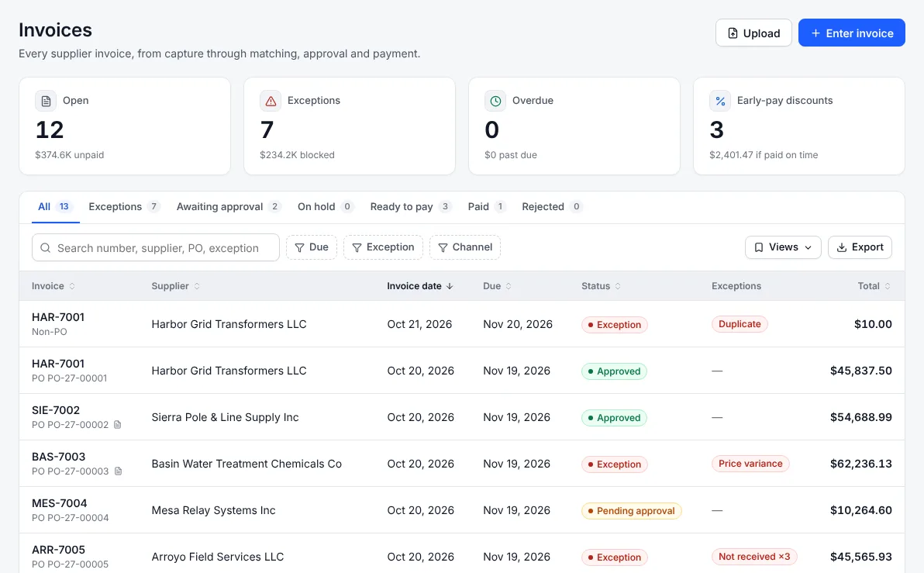The width and height of the screenshot is (924, 573).
Task: Open invoice BAS-7003
Action: click(x=58, y=457)
